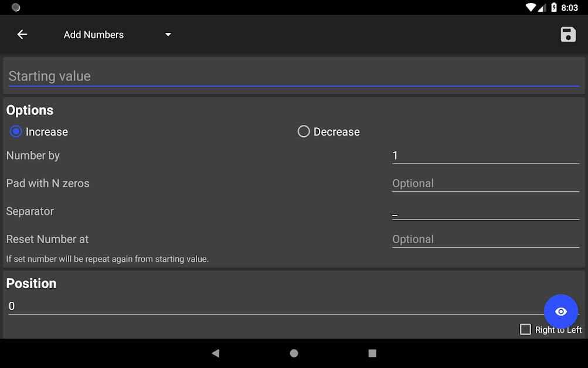Click the Pad with N zeros field
Viewport: 588px width, 368px height.
(x=485, y=184)
